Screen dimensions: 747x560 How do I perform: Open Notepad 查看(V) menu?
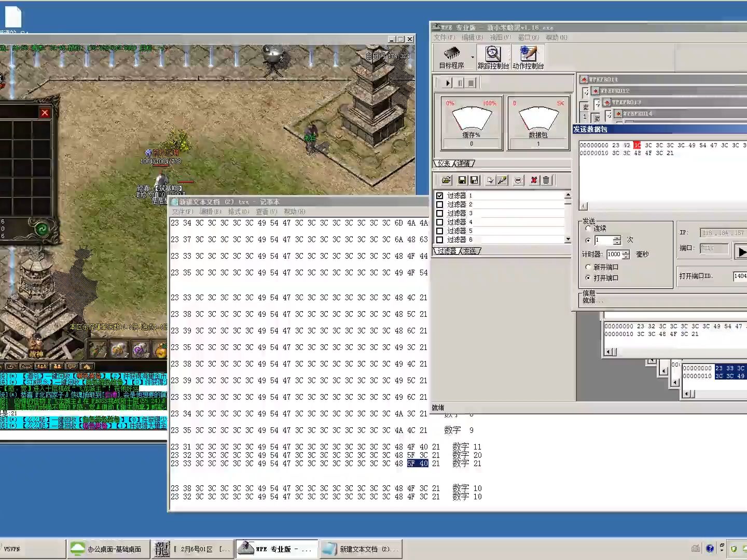pyautogui.click(x=267, y=212)
